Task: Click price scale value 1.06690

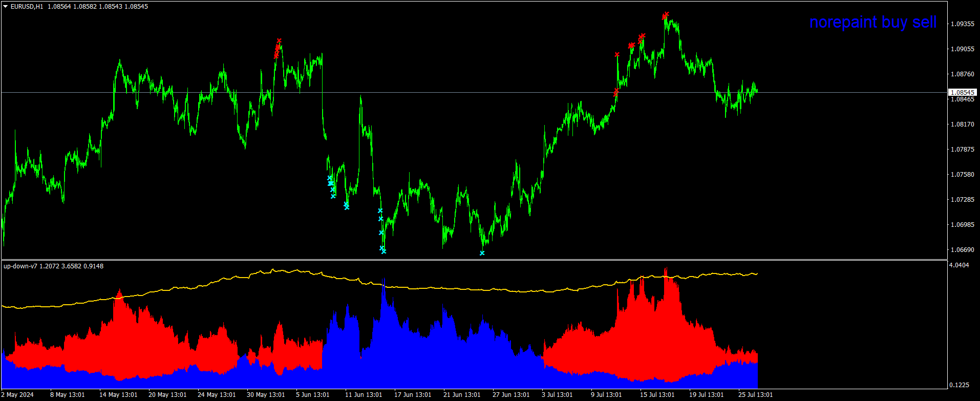Action: click(963, 250)
